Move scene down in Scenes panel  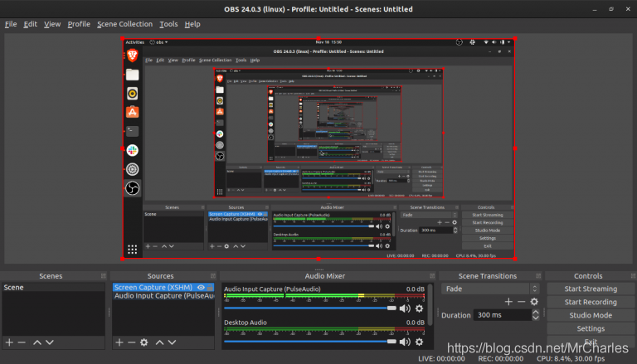(50, 342)
